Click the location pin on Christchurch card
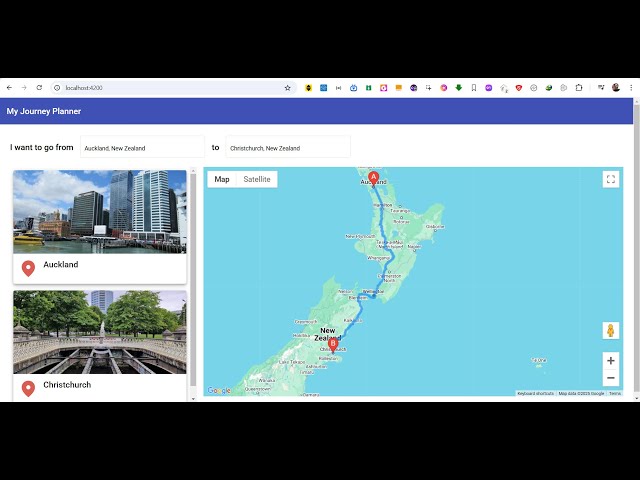Viewport: 640px width, 480px height. tap(28, 388)
